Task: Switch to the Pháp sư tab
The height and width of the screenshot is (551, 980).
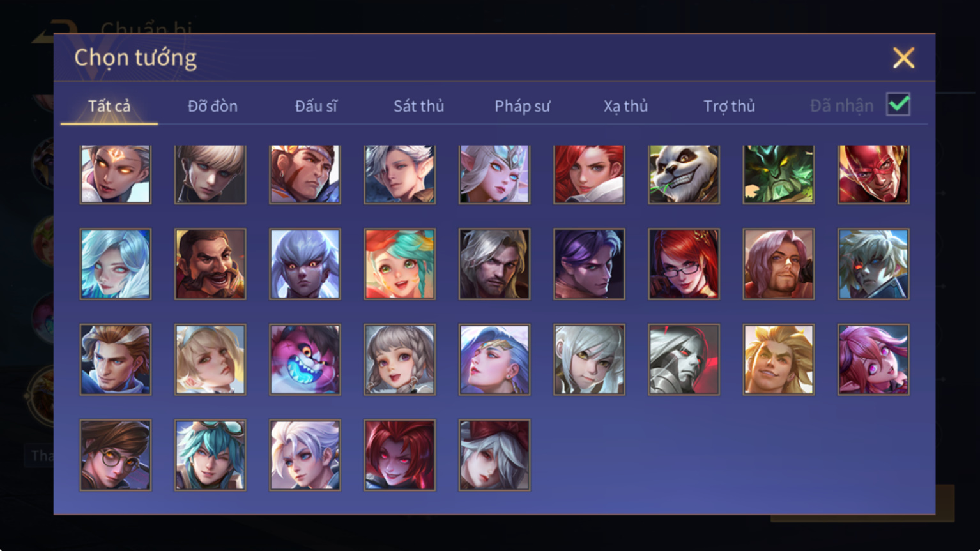Action: [522, 106]
